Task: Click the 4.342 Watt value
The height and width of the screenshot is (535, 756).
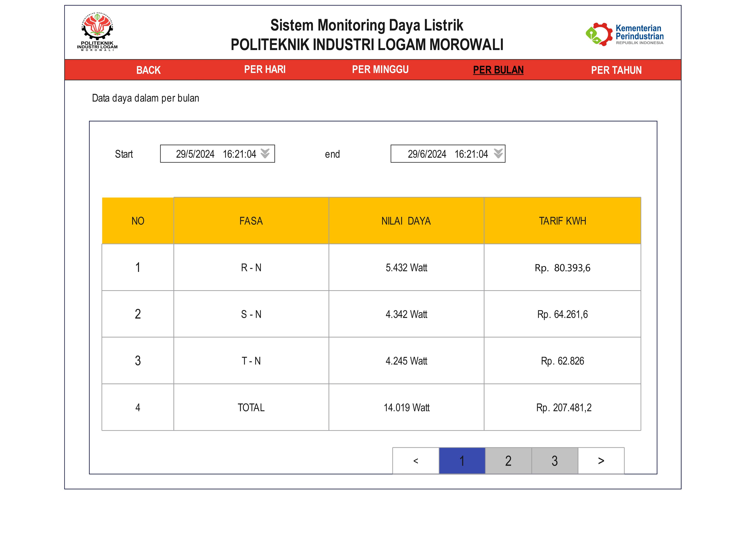Action: coord(406,314)
